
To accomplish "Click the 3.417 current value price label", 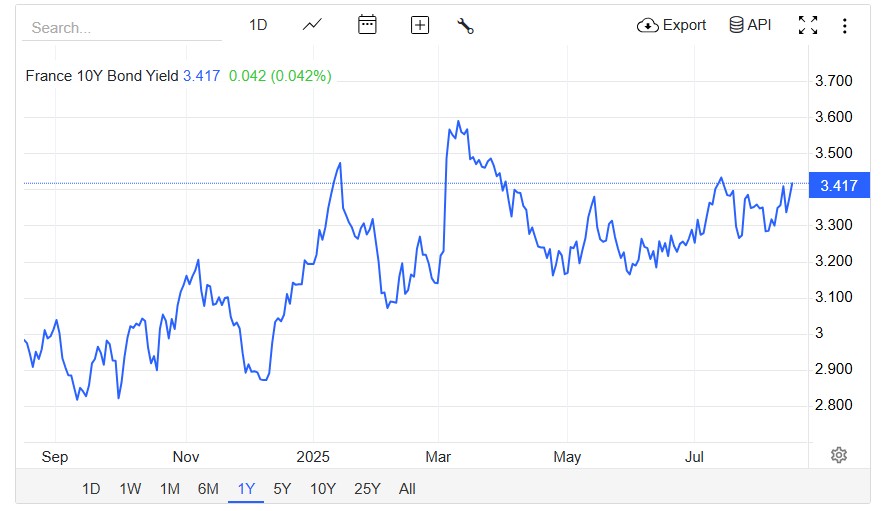I will (836, 185).
